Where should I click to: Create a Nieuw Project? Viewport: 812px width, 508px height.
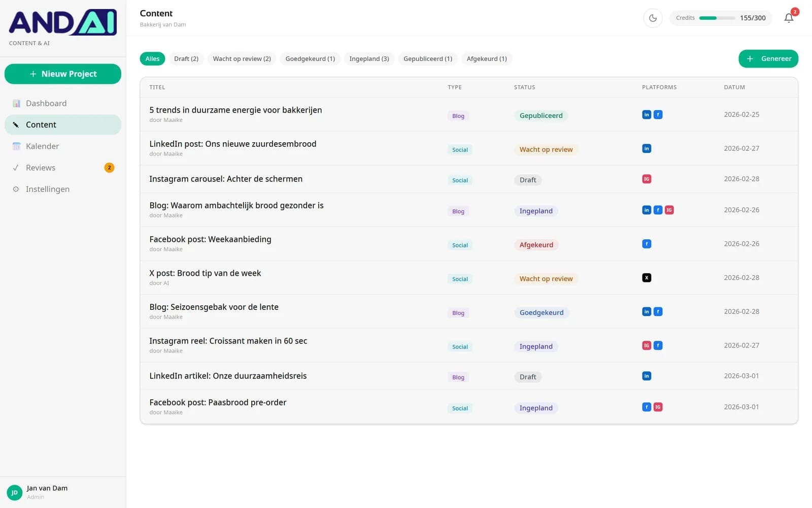click(x=63, y=74)
